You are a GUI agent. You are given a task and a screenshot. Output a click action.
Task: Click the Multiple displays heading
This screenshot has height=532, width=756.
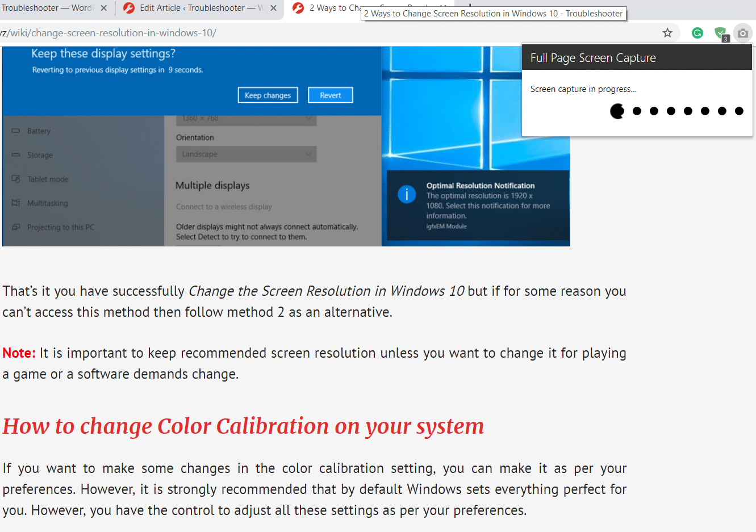pos(212,186)
